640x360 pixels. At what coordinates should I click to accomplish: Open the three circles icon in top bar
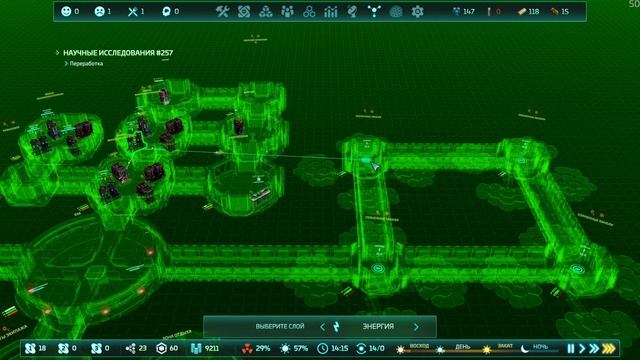pyautogui.click(x=309, y=11)
